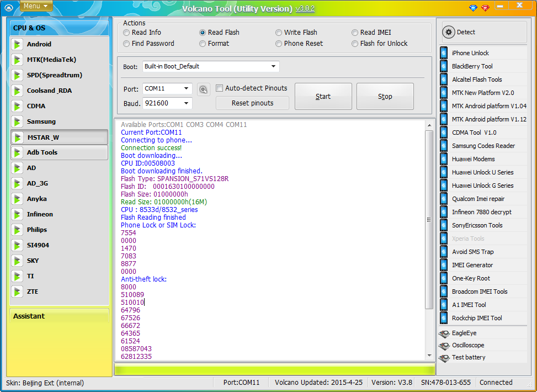Screen dimensions: 537x392
Task: Click the log scrollbar up arrow
Action: tap(429, 126)
